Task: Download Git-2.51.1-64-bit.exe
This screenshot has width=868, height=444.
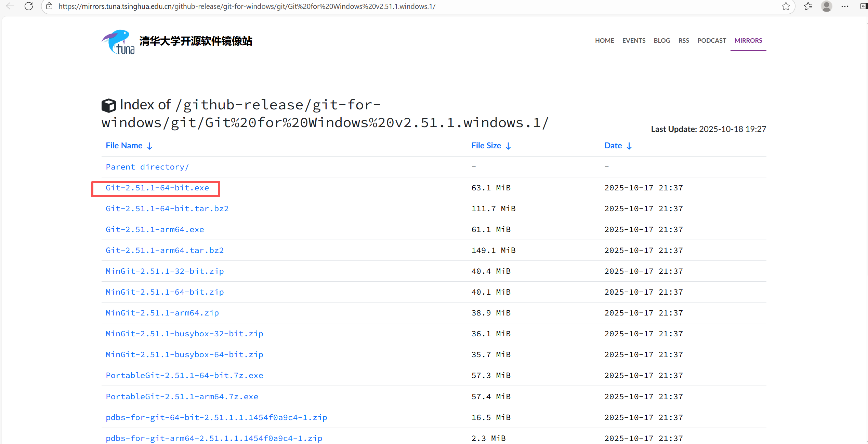Action: coord(157,188)
